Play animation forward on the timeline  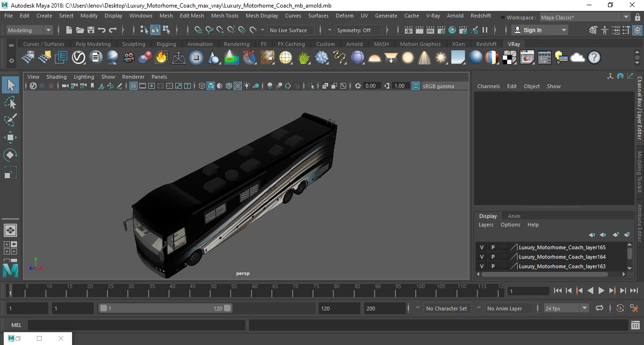click(x=601, y=291)
